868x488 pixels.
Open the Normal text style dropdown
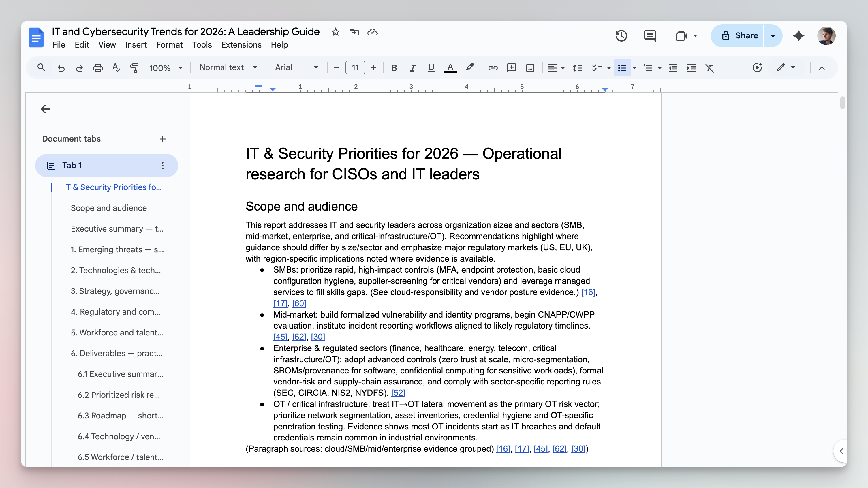[228, 67]
